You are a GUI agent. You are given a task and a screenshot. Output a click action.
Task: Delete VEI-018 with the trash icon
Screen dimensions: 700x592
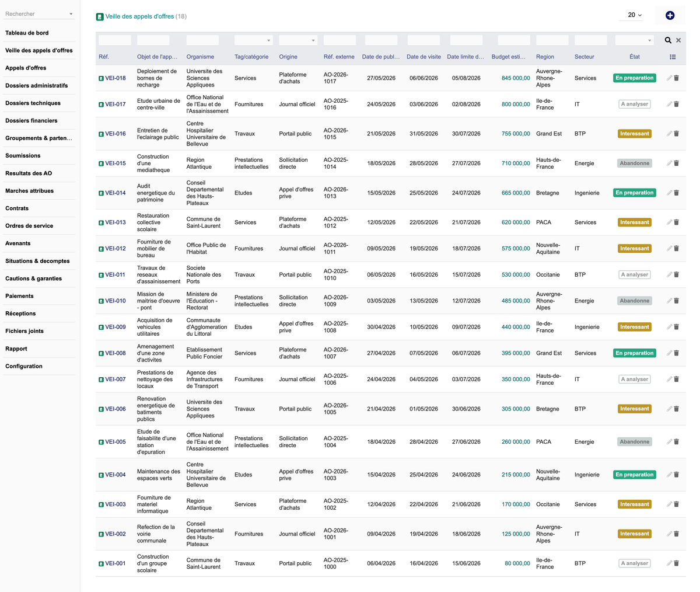pyautogui.click(x=677, y=78)
